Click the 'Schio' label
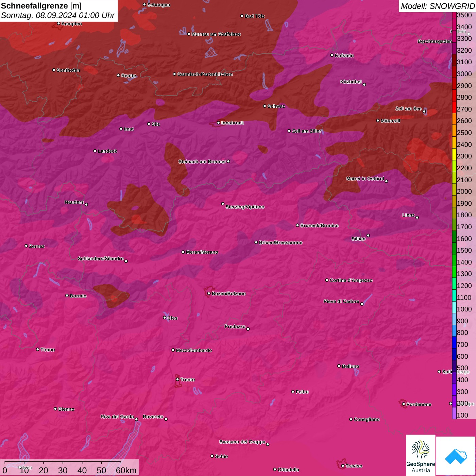 [x=222, y=456]
